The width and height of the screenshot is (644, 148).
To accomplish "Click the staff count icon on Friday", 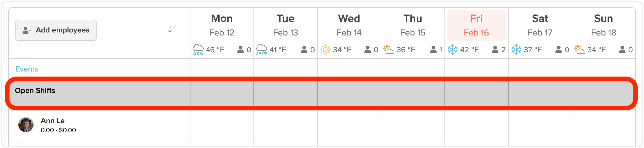I will (x=495, y=50).
